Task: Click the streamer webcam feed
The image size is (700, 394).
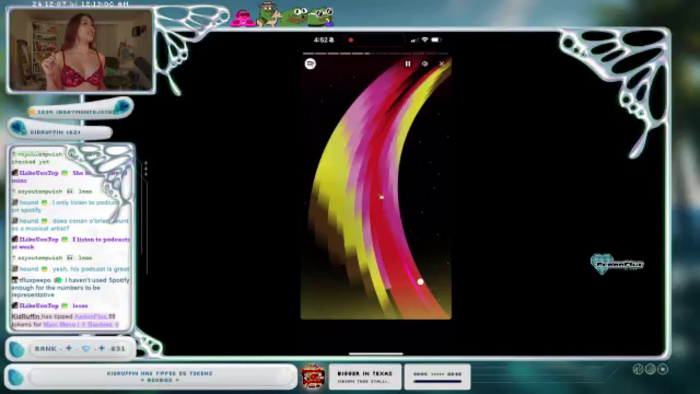Action: pyautogui.click(x=81, y=50)
